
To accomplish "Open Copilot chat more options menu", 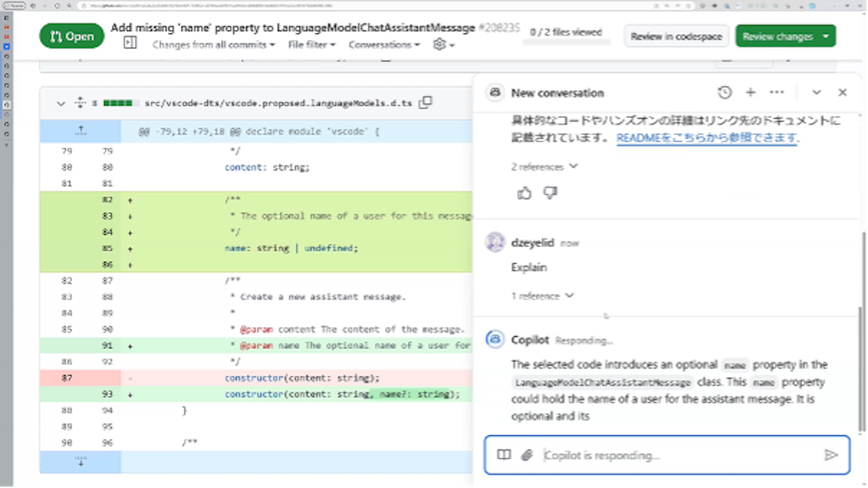I will (777, 93).
